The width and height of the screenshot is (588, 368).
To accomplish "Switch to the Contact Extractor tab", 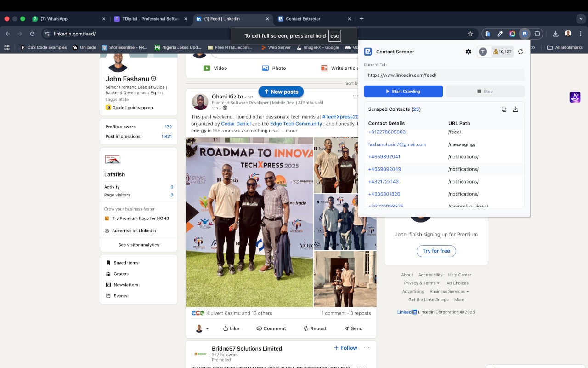I will click(314, 19).
